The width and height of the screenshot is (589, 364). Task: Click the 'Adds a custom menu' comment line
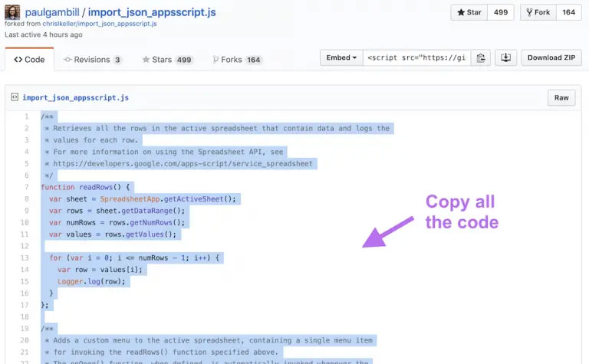click(209, 340)
